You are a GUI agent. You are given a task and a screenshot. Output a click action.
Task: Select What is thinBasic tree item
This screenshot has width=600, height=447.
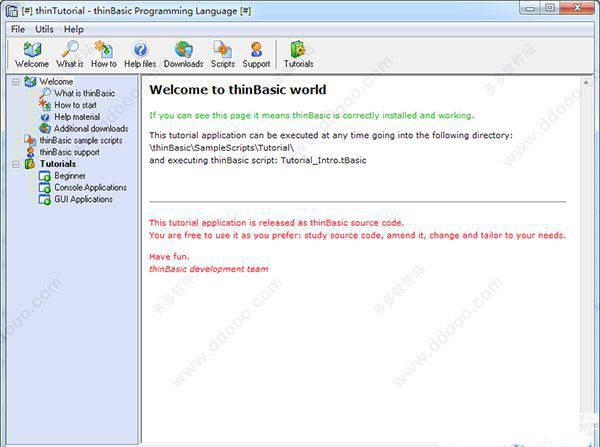coord(84,93)
